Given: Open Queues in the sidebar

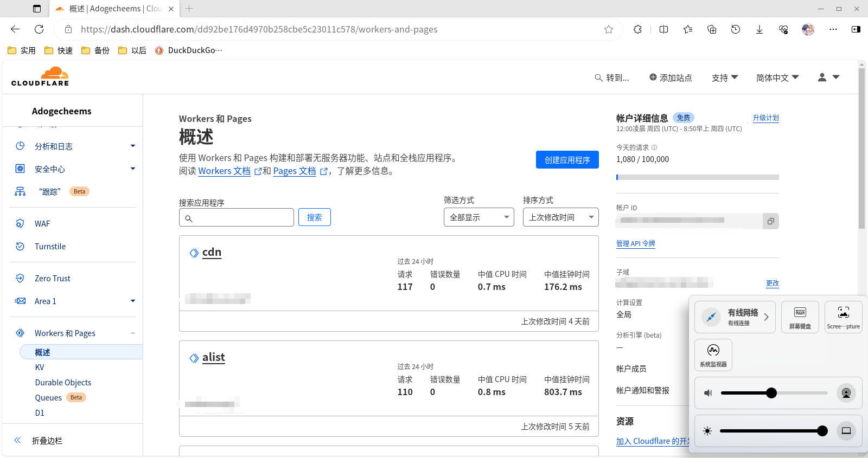Looking at the screenshot, I should pos(48,398).
